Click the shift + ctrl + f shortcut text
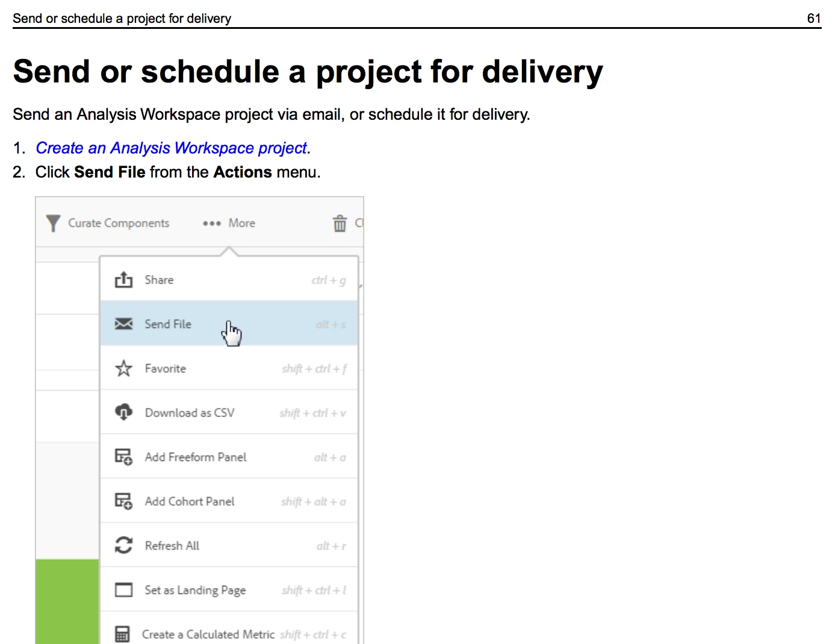Screen dimensions: 838x644 [314, 369]
